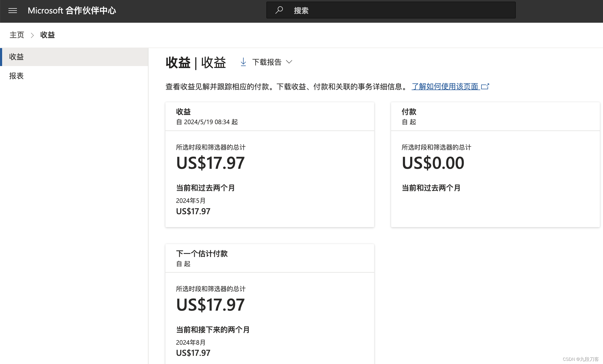
Task: Click the 付款 card header
Action: (x=409, y=112)
